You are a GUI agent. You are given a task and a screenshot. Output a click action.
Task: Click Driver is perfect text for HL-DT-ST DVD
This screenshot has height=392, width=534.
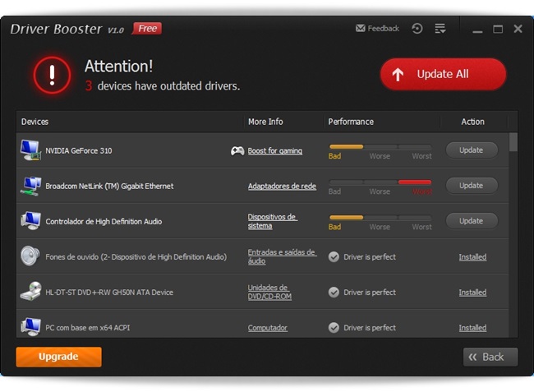(x=370, y=293)
